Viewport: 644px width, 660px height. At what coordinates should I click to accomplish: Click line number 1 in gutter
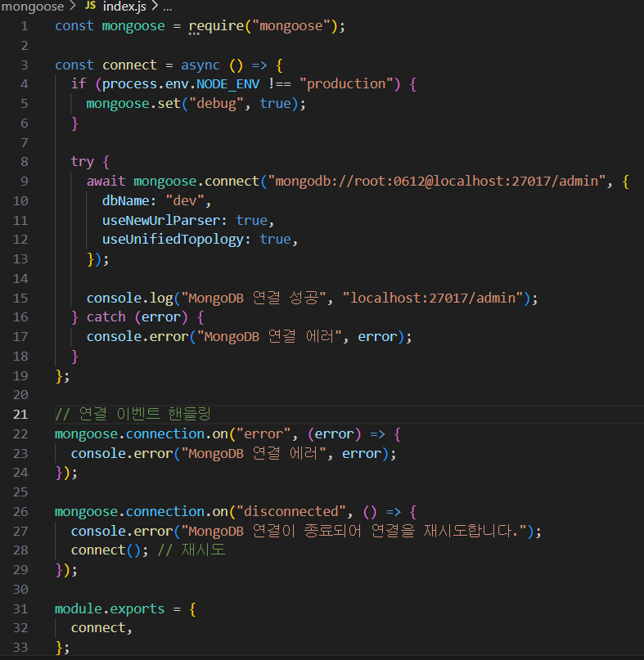(24, 26)
